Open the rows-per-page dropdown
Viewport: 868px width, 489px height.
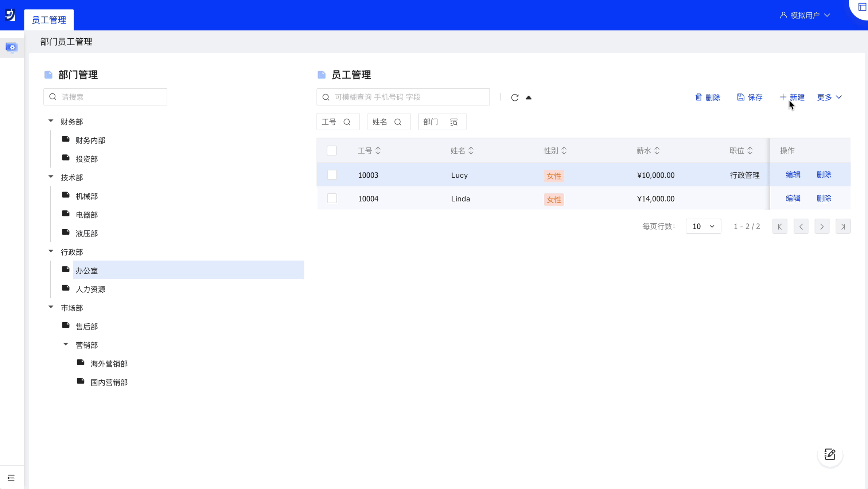point(703,227)
